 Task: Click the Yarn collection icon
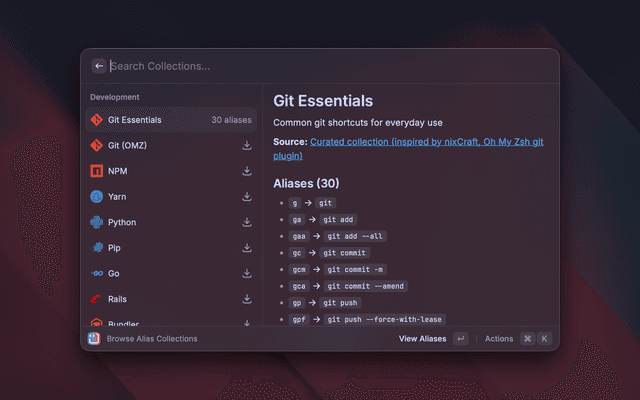[x=97, y=197]
